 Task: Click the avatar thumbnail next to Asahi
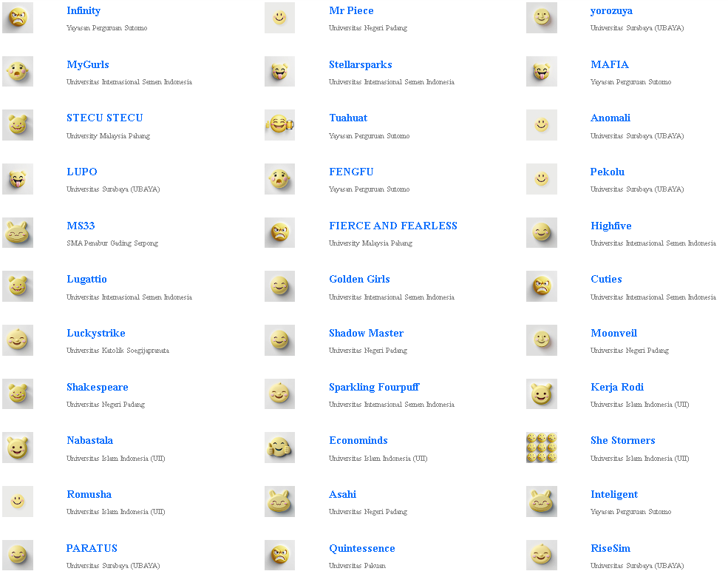point(279,502)
